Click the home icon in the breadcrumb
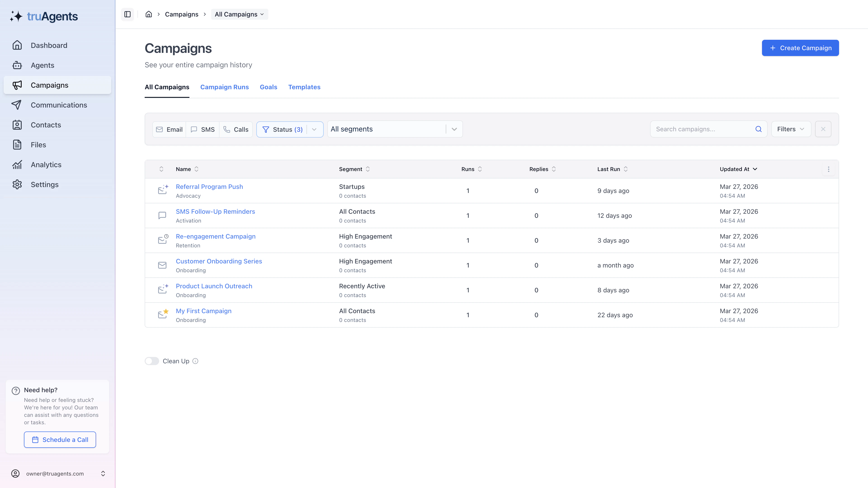868x488 pixels. (149, 14)
